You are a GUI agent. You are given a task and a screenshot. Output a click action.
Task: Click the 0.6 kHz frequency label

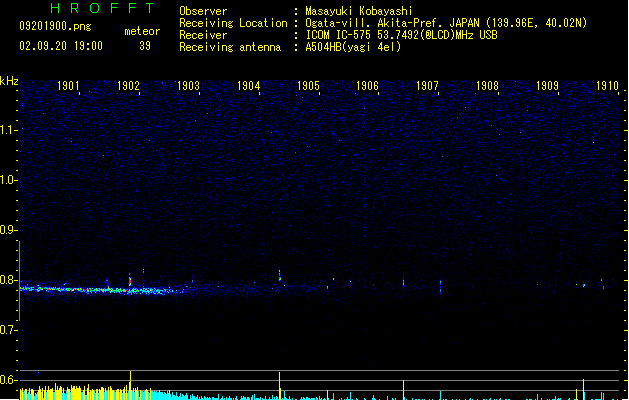8,380
